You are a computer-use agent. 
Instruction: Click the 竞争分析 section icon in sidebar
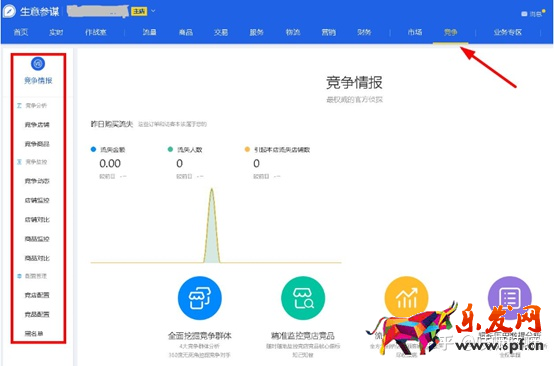coord(19,106)
